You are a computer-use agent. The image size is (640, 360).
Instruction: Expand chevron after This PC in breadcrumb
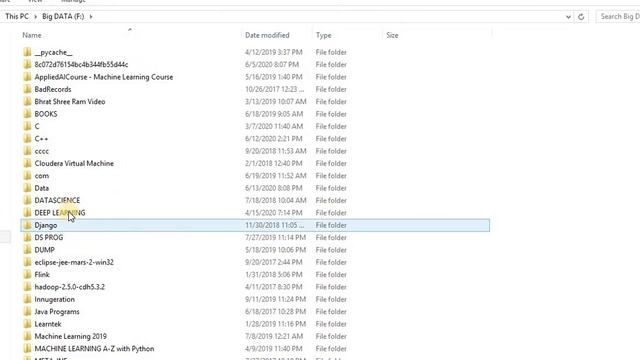[36, 17]
